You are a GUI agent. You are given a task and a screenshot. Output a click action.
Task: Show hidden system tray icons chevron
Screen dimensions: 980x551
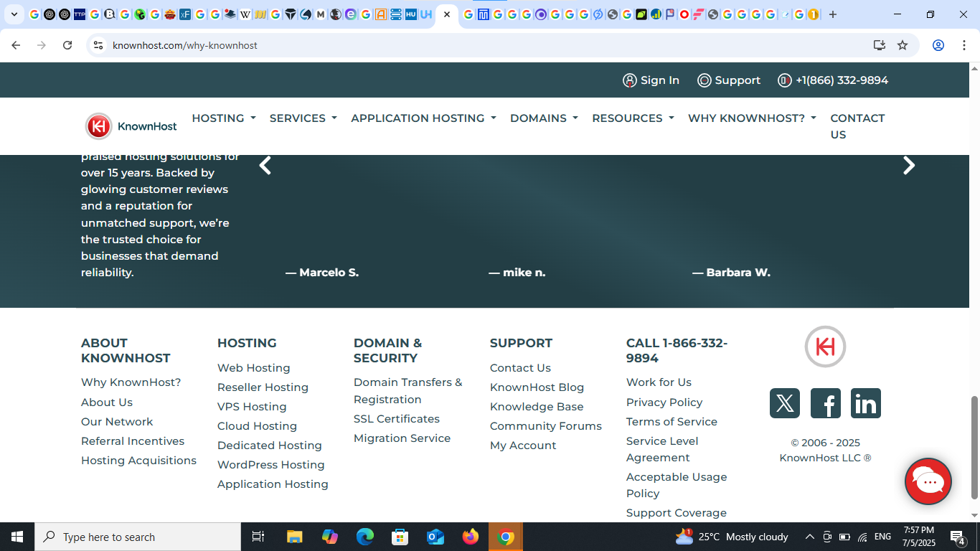pyautogui.click(x=809, y=537)
